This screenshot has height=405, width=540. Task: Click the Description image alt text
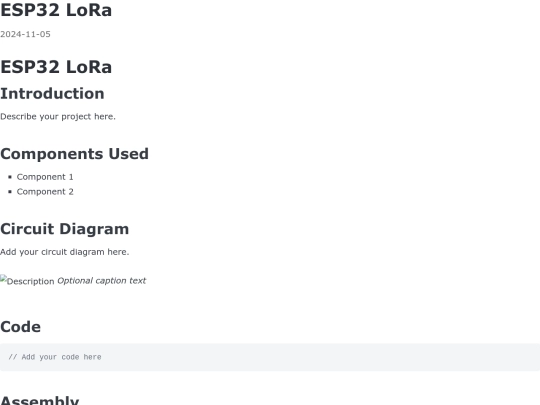click(31, 281)
